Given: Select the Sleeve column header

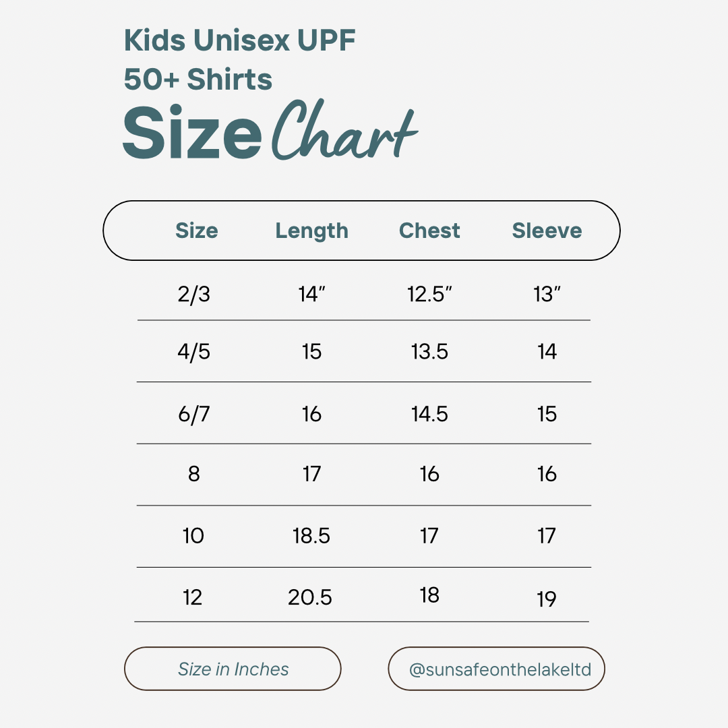Looking at the screenshot, I should pyautogui.click(x=547, y=231).
